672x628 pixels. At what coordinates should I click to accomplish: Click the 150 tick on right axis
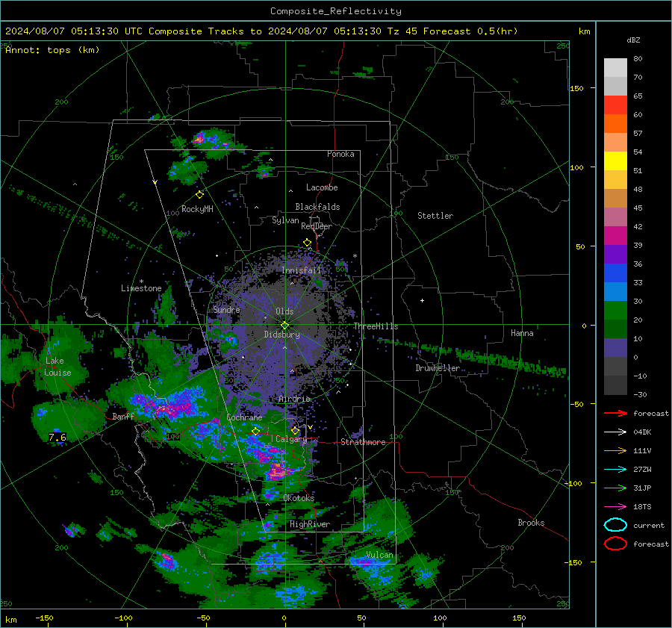(x=577, y=88)
